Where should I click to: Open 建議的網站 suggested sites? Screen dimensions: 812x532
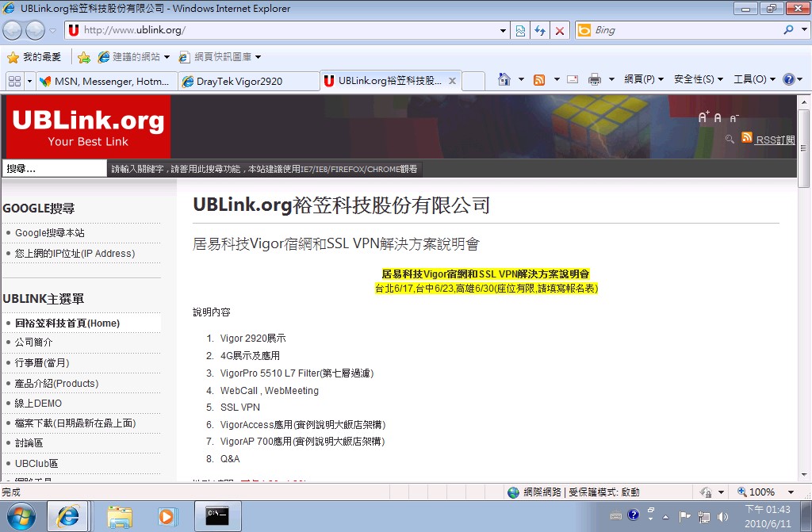click(x=134, y=57)
